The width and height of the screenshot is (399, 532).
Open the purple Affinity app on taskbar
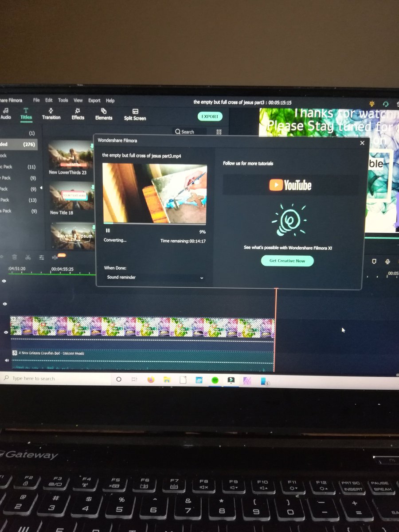pos(247,381)
